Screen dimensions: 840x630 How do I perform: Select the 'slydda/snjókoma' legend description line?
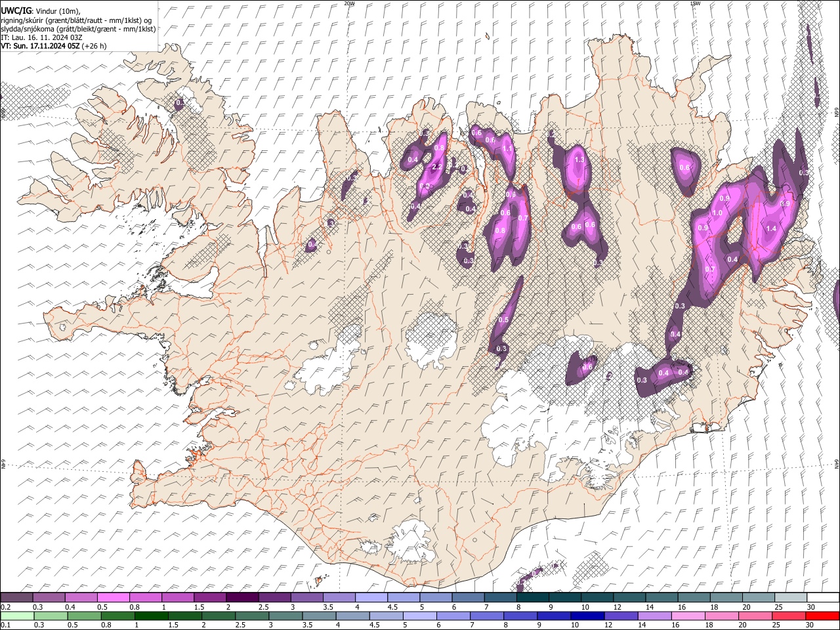(x=78, y=29)
